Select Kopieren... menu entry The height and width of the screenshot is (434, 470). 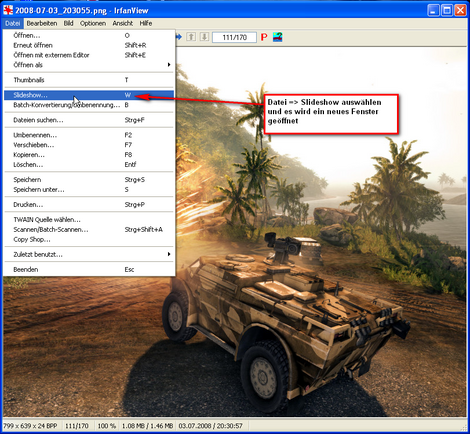tap(89, 155)
